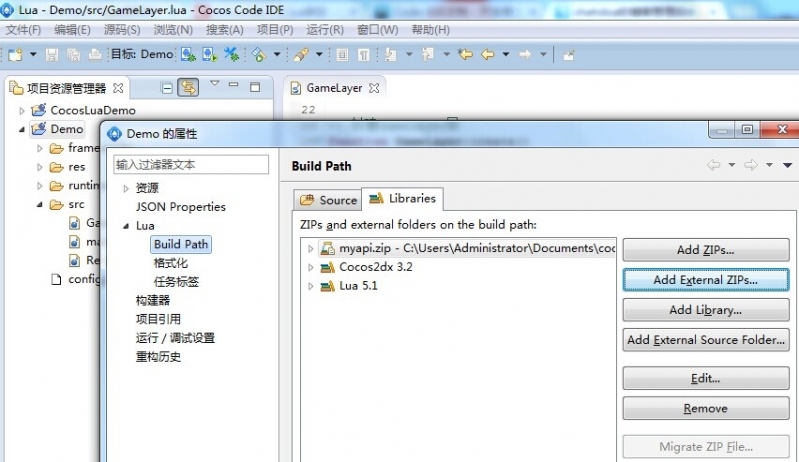The height and width of the screenshot is (462, 799).
Task: Click the filter text input field
Action: [191, 165]
